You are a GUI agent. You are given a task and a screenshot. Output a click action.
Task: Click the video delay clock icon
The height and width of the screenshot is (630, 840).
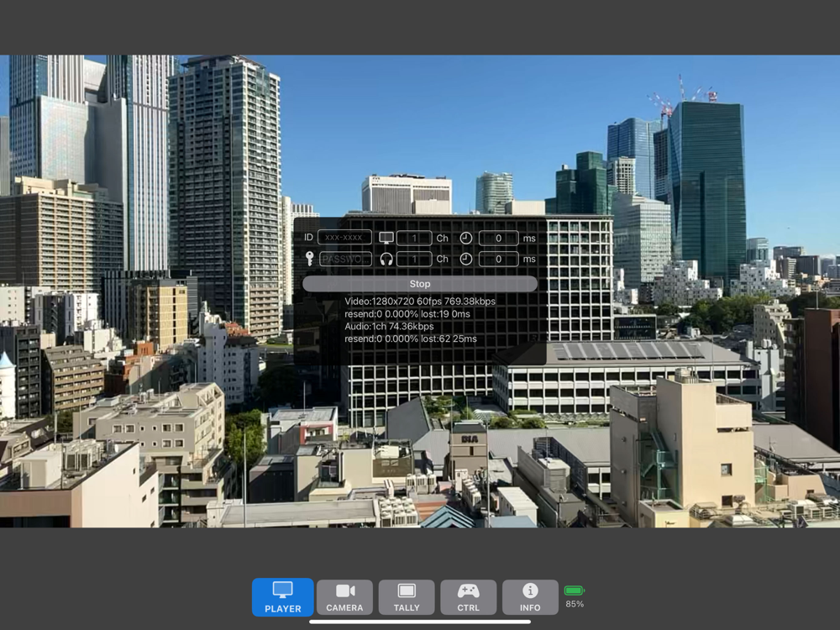[466, 238]
